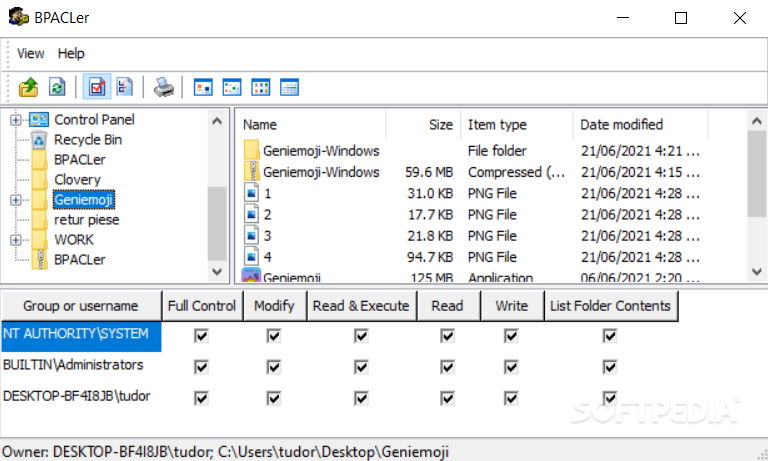Sort file list by Item type column
Image resolution: width=768 pixels, height=461 pixels.
click(517, 124)
